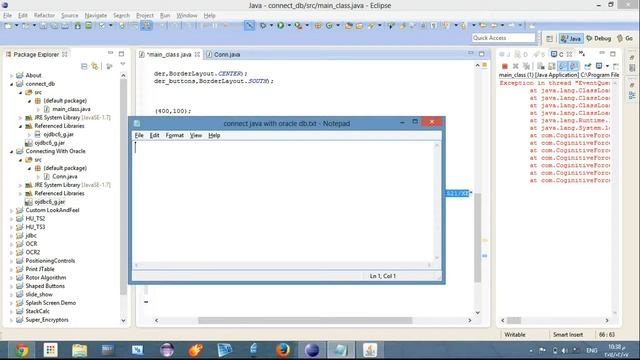This screenshot has width=640, height=360.
Task: Select ojdbc6_g.jar under Referenced Libraries
Action: 58,135
